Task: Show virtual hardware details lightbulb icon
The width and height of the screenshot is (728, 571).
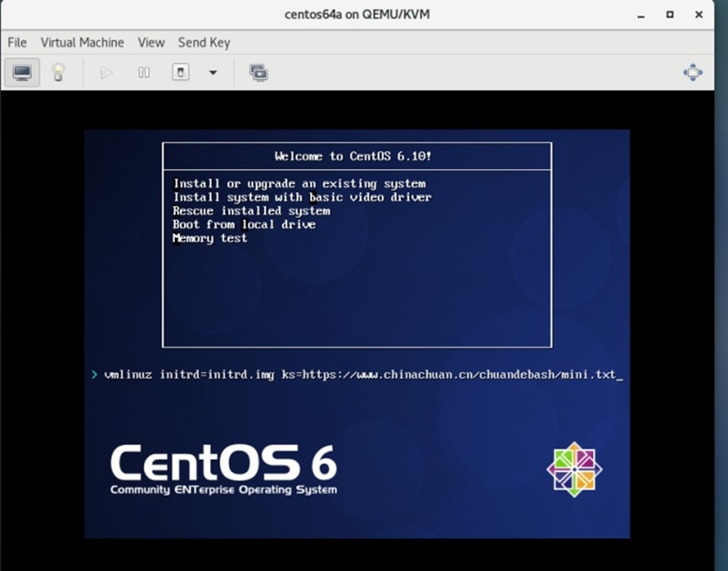Action: pyautogui.click(x=58, y=72)
